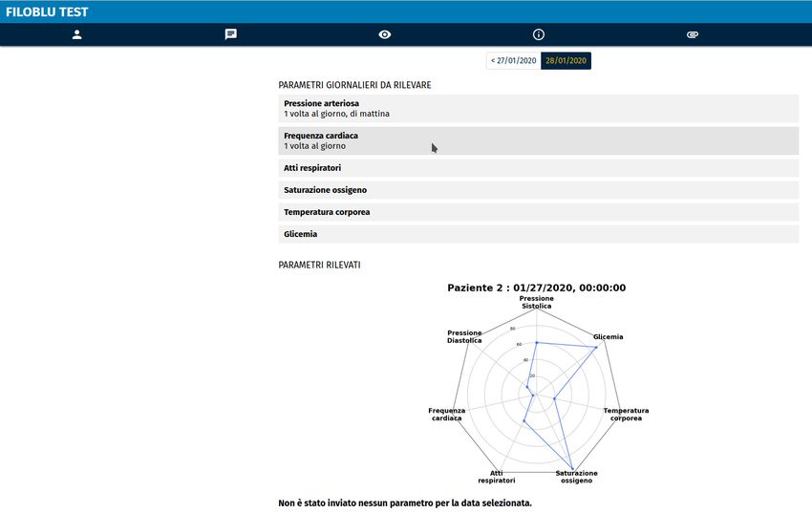Viewport: 812px width, 513px height.
Task: Click the Pressione Sistolica data point on radar
Action: 537,343
